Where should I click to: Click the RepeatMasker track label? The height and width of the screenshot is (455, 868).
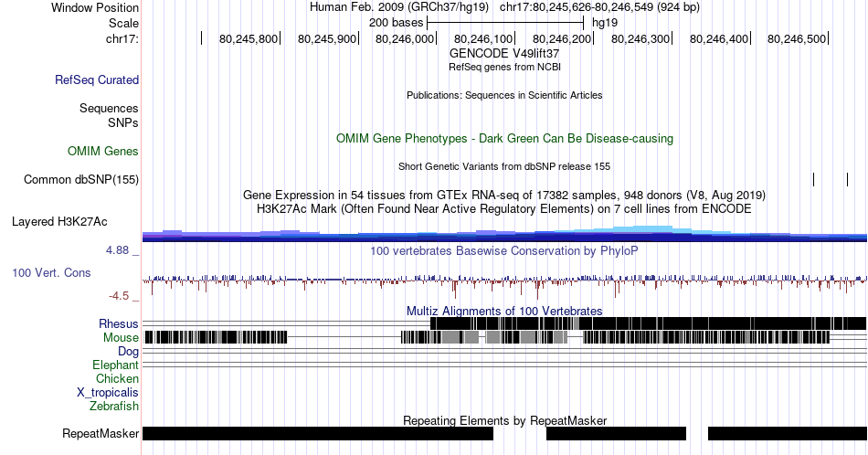click(101, 433)
